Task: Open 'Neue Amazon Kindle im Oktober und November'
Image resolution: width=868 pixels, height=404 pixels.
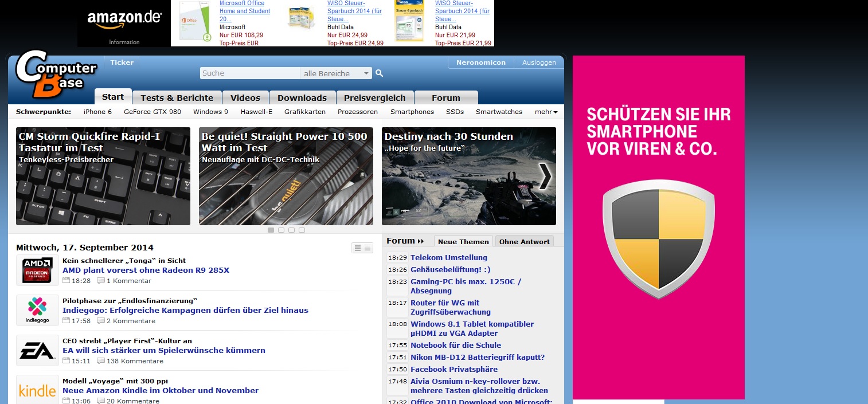Action: (161, 391)
